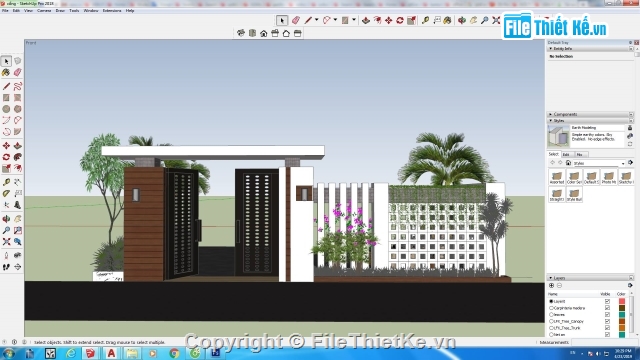The height and width of the screenshot is (360, 640).
Task: Open the Straight Lines styles folder
Action: [x=557, y=195]
